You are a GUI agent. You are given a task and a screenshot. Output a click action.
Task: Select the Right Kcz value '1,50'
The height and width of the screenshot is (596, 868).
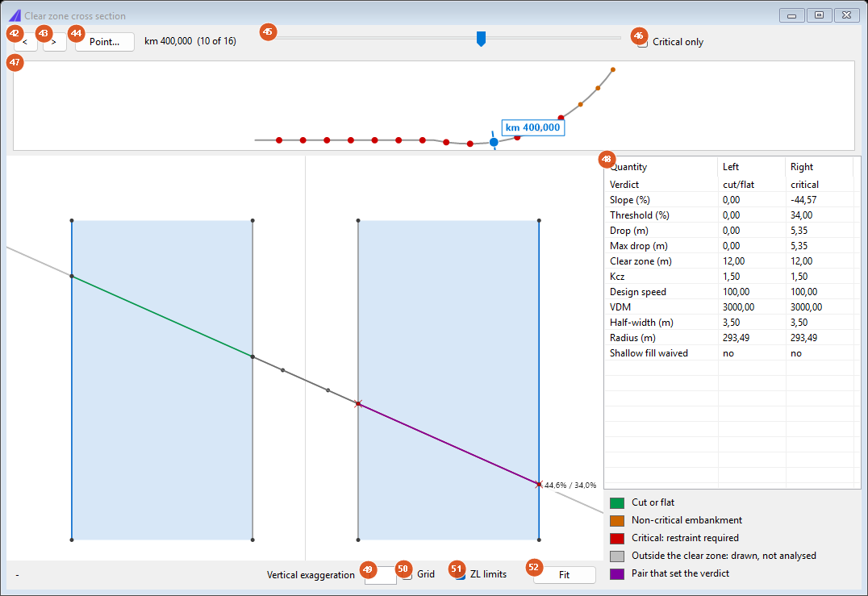click(799, 277)
